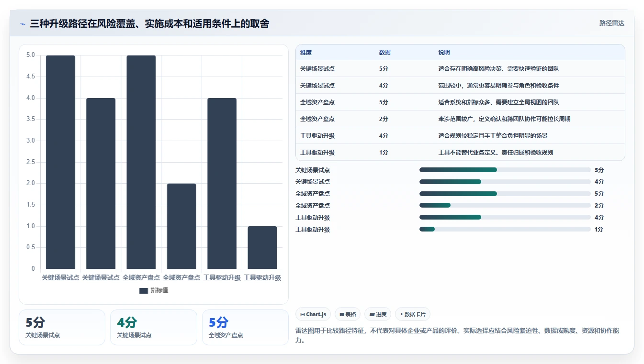The height and width of the screenshot is (364, 644).
Task: Click the 工具驱动升级 1分 progress bar
Action: [x=505, y=230]
